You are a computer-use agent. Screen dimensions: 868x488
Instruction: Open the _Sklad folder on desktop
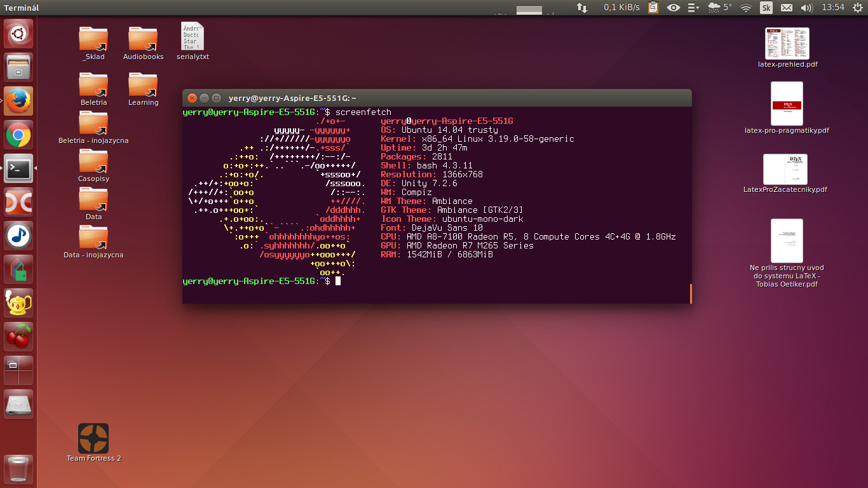coord(93,43)
